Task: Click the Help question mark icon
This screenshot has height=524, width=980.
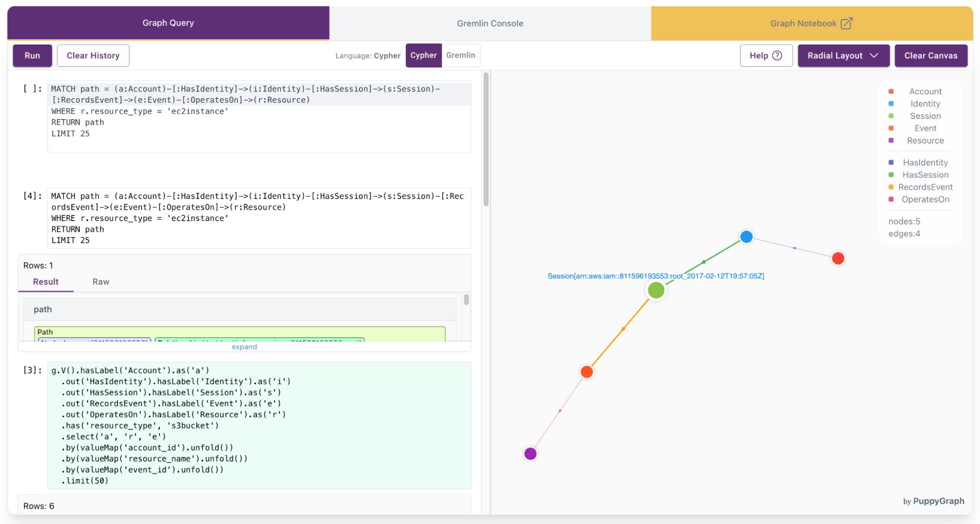Action: [777, 55]
